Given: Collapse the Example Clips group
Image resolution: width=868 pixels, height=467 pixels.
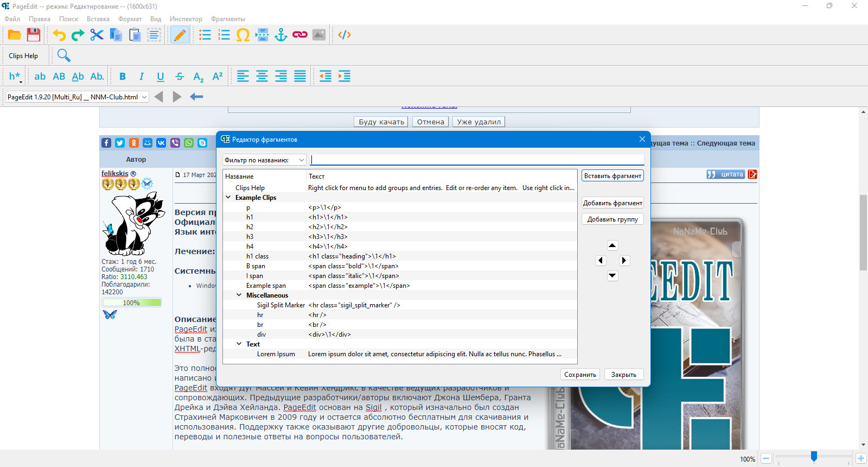Looking at the screenshot, I should [x=228, y=198].
